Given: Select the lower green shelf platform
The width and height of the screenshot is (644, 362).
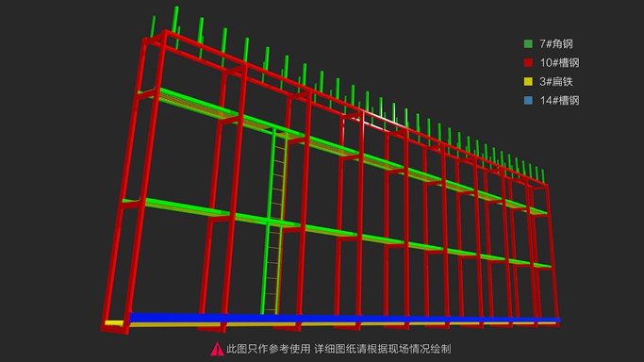Looking at the screenshot, I should click(x=337, y=232).
